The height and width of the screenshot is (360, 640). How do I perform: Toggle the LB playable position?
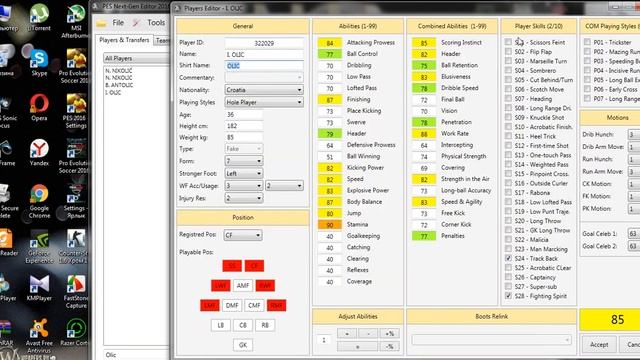tap(221, 325)
